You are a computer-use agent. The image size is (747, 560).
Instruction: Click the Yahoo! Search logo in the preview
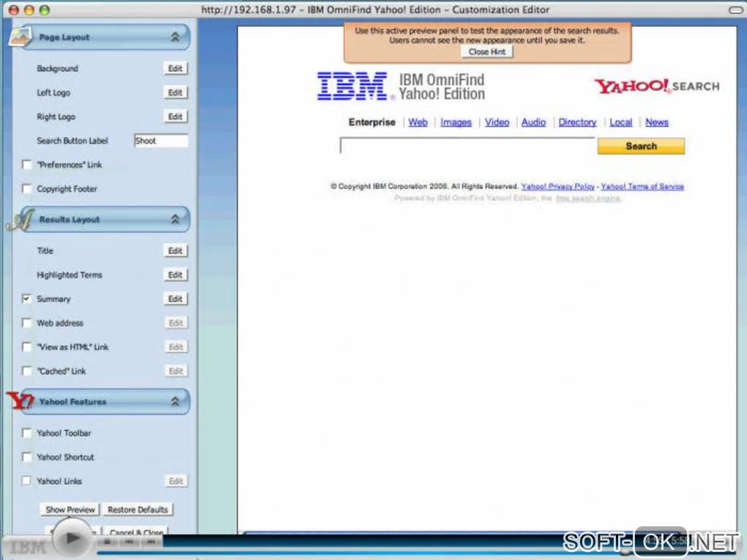click(656, 86)
